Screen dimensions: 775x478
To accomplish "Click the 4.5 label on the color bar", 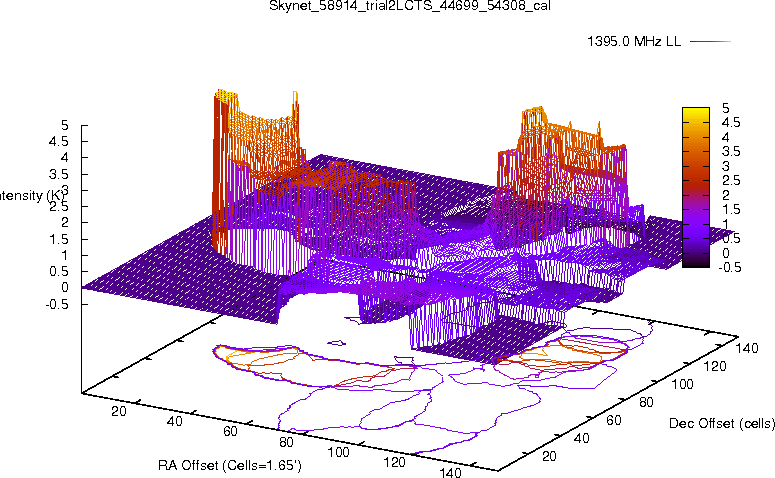I will click(x=731, y=122).
